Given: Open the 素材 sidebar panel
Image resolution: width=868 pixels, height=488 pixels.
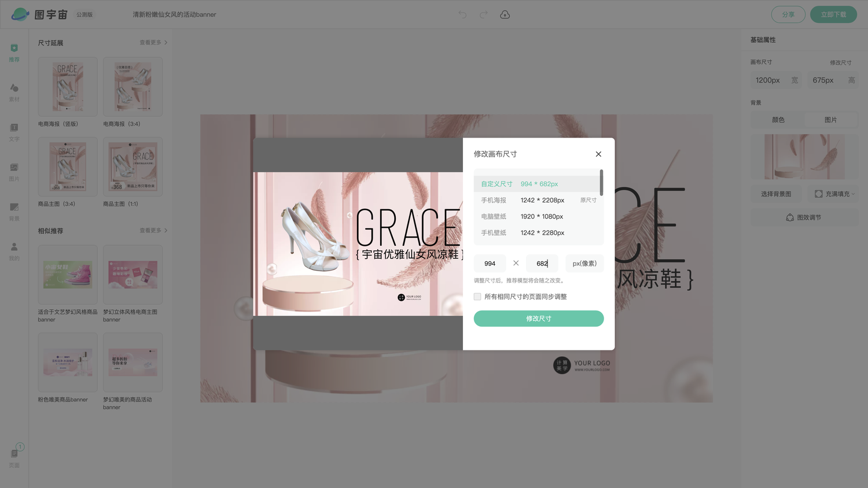Looking at the screenshot, I should point(14,92).
